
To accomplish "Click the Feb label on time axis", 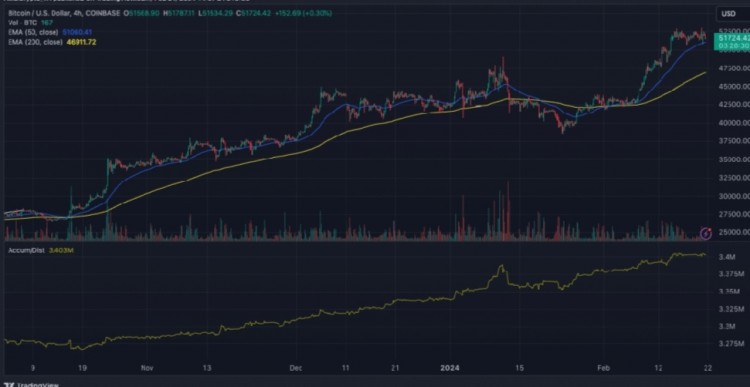I will coord(604,368).
